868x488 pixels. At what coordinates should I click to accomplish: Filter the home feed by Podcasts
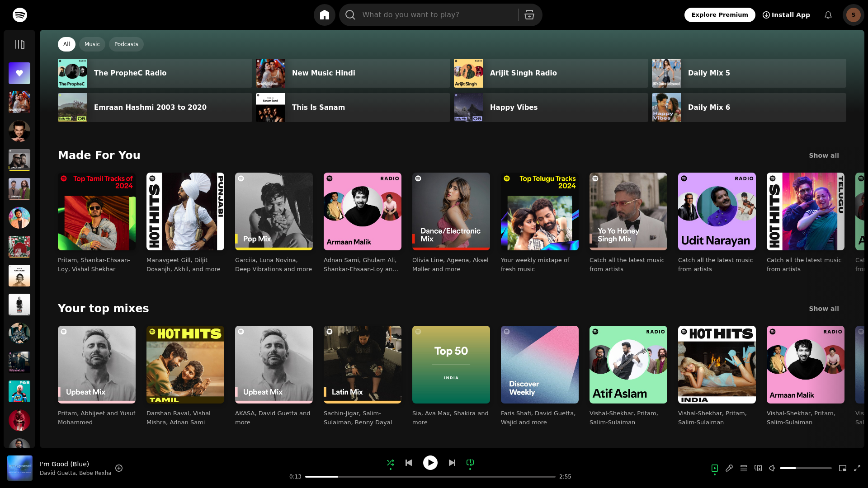pos(126,44)
